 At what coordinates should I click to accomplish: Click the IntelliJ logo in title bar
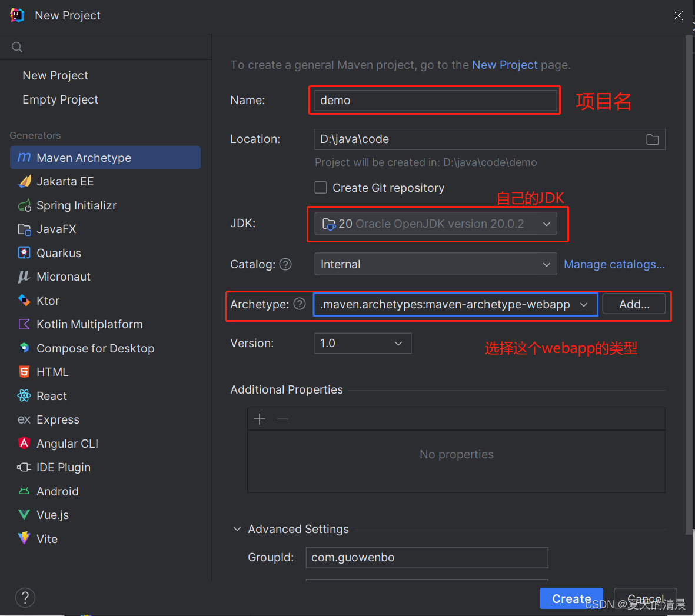17,15
